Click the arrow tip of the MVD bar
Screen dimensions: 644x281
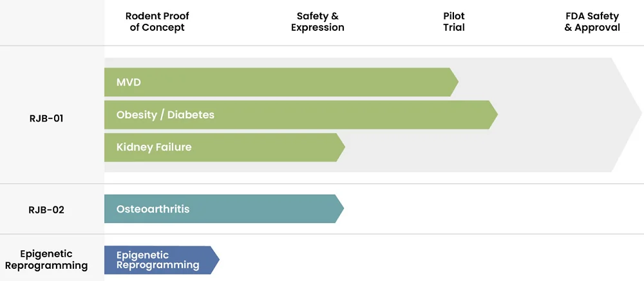coord(455,82)
